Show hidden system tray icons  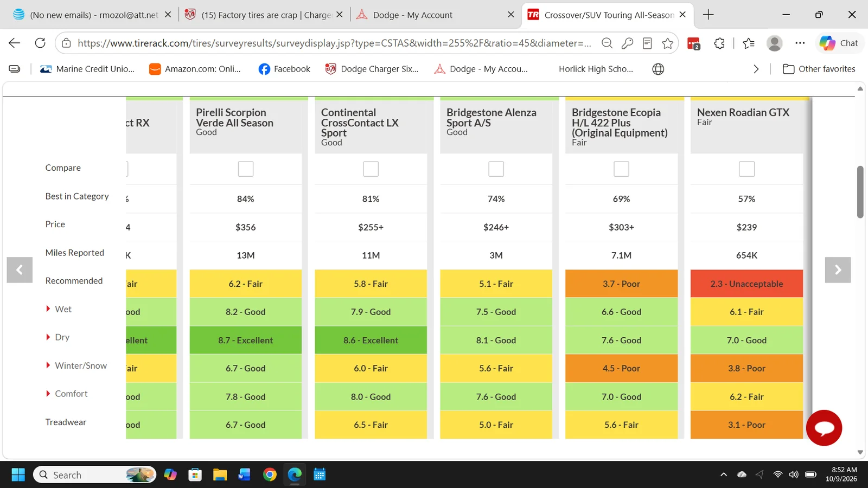click(724, 475)
